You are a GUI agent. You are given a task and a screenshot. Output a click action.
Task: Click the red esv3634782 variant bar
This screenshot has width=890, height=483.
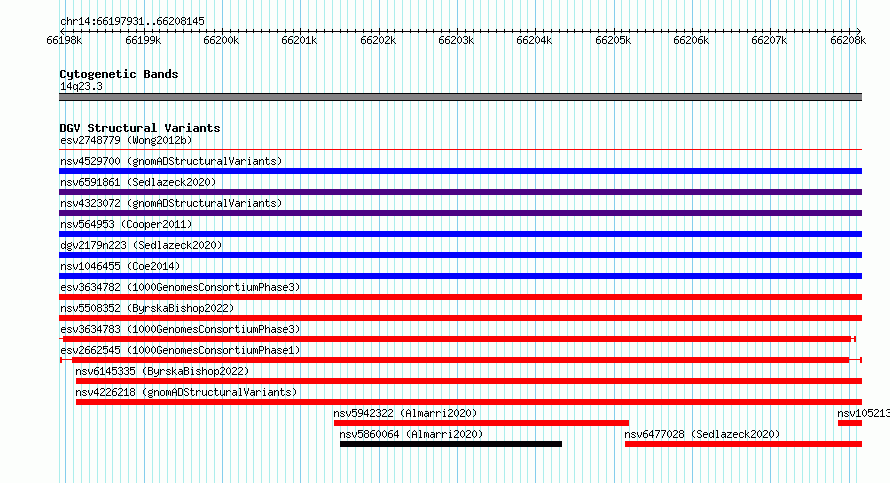[460, 297]
